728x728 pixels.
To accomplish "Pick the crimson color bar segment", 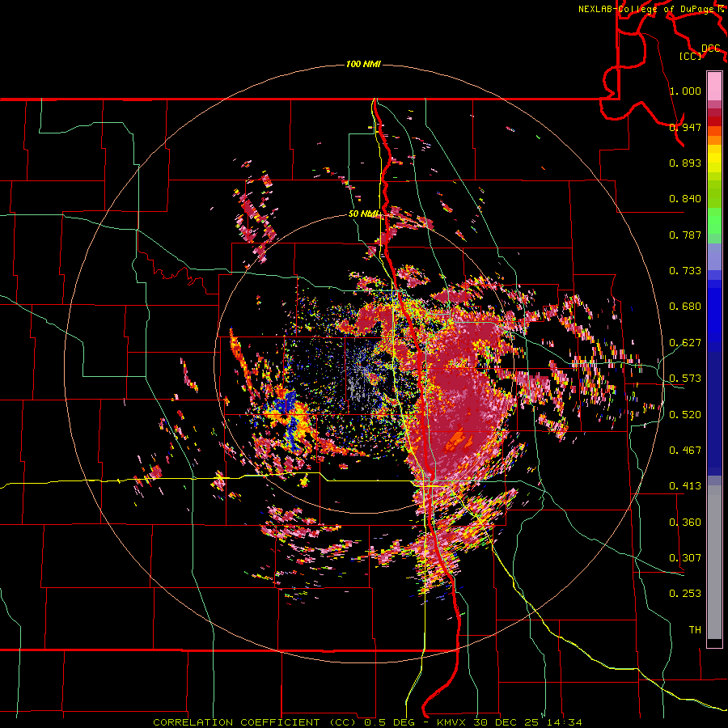I will pyautogui.click(x=714, y=112).
